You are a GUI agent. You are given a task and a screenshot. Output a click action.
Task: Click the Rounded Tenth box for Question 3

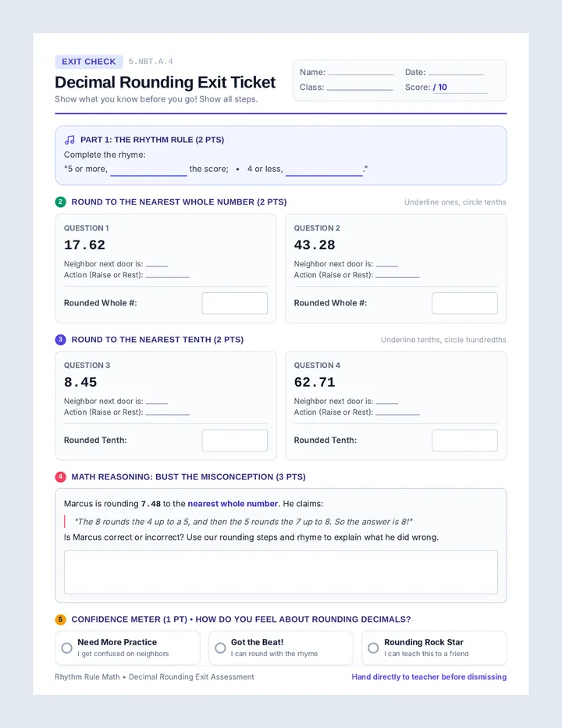[235, 440]
